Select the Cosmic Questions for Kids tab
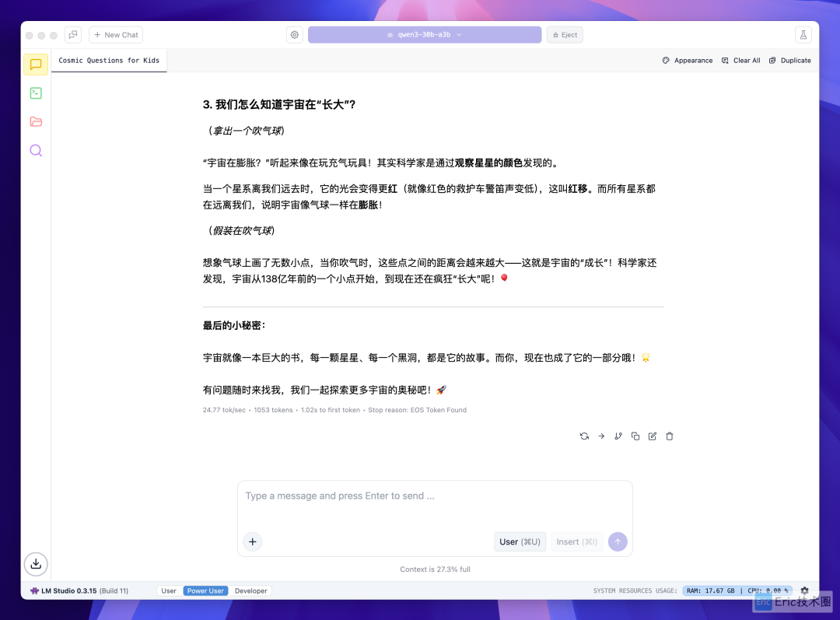Screen dimensions: 840x620 [x=109, y=61]
